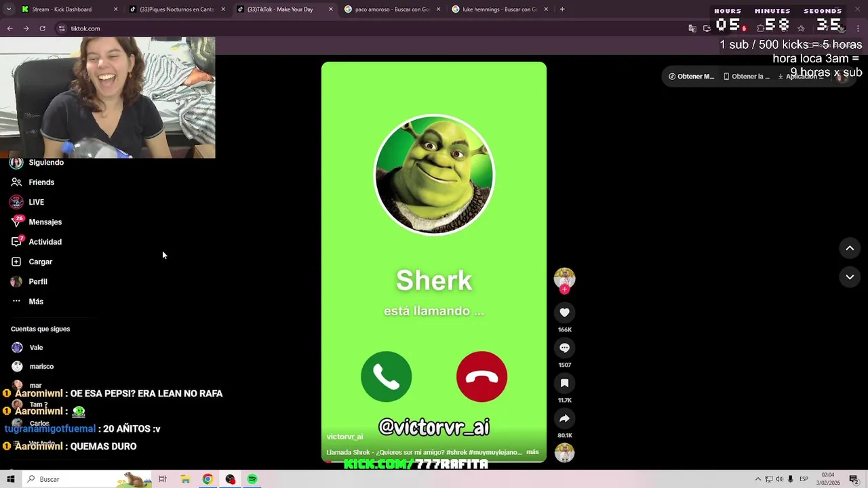Open the Chrome three-dot menu
868x488 pixels.
click(x=859, y=28)
